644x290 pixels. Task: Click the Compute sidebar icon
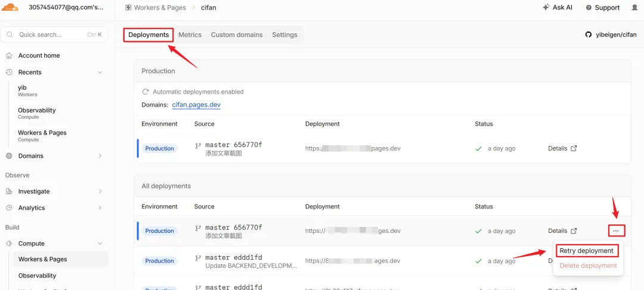pos(9,244)
